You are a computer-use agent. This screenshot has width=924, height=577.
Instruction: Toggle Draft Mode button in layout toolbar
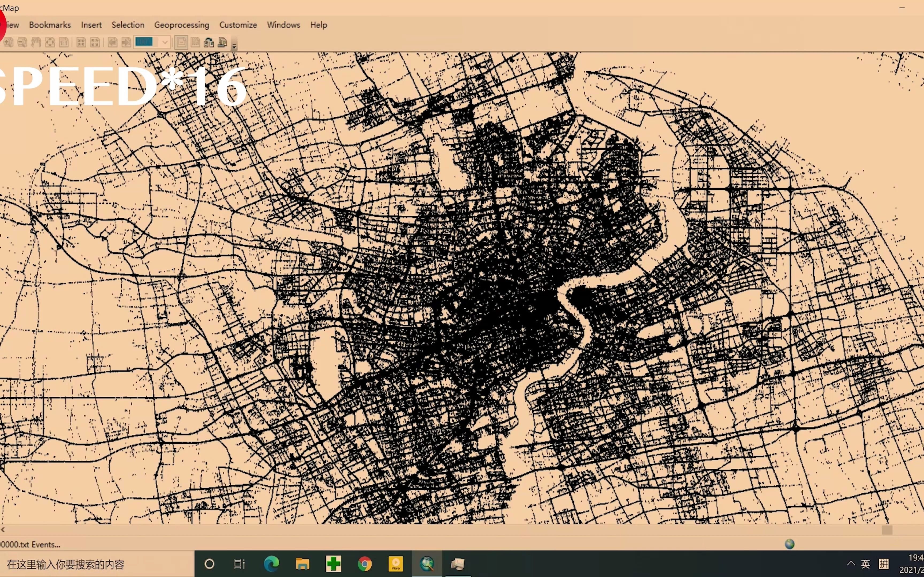[181, 42]
